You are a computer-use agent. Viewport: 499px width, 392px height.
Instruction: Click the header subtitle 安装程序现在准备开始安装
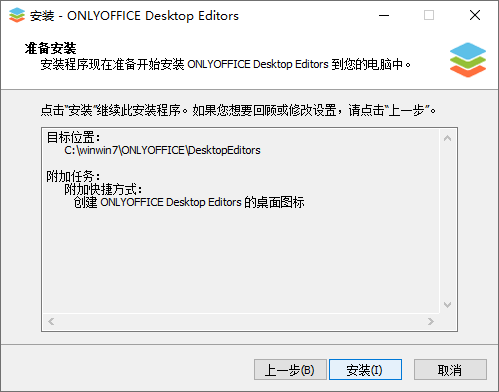click(226, 64)
